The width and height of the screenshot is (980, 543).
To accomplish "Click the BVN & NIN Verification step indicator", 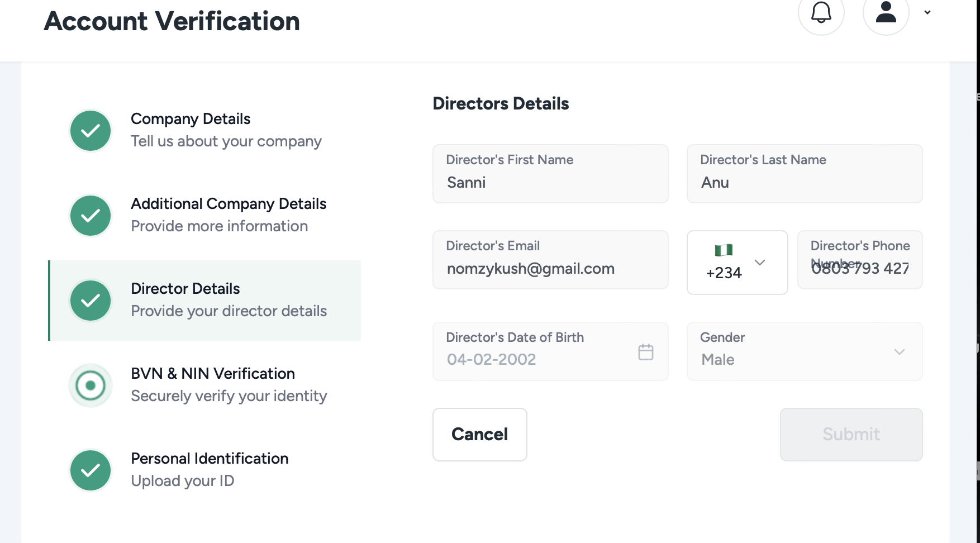I will point(91,385).
